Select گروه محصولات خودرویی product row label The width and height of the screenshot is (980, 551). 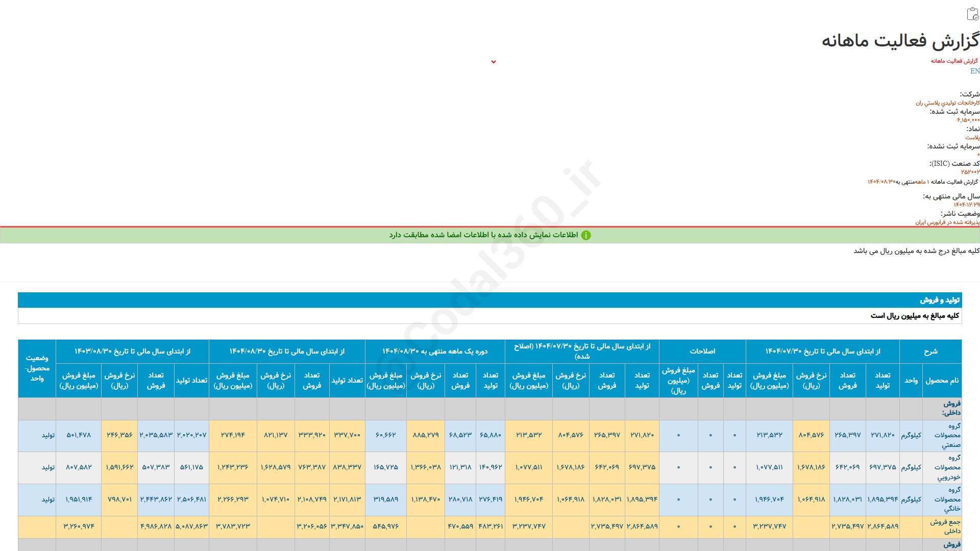[x=947, y=467]
